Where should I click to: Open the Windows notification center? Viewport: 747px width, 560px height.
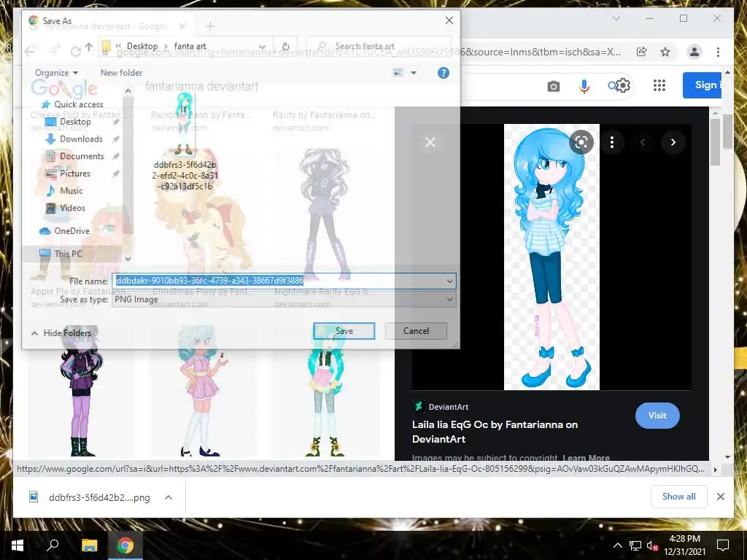point(723,545)
